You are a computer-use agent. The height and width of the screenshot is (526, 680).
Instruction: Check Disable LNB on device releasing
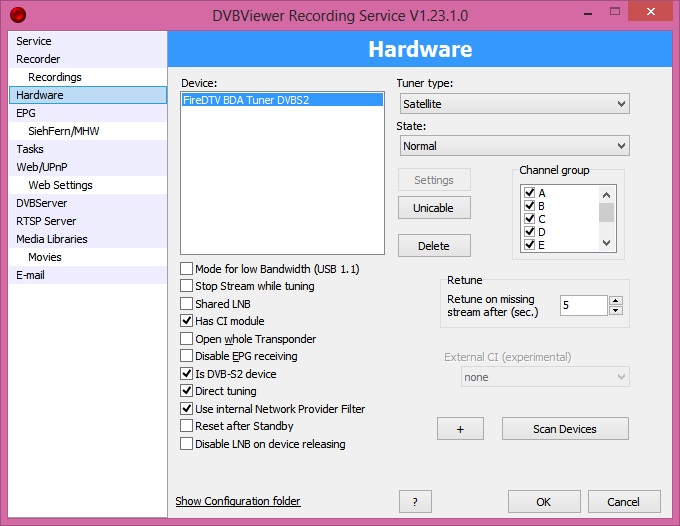pos(186,444)
